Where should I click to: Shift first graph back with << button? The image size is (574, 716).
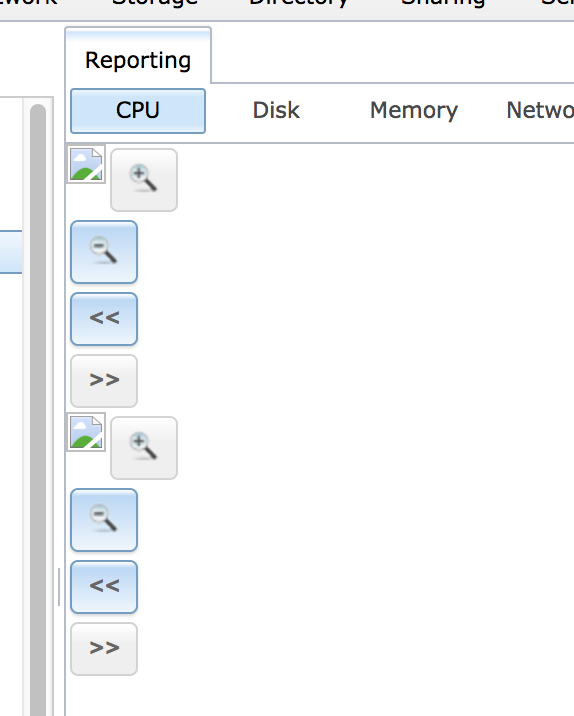tap(104, 319)
